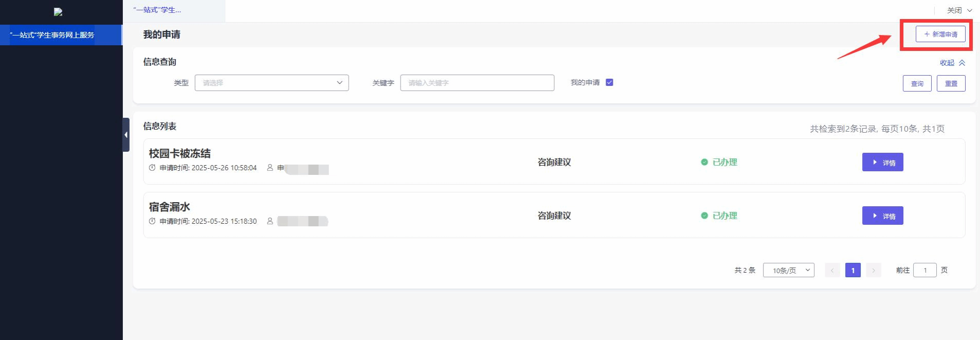Focus the 关键字 keyword input field
The width and height of the screenshot is (980, 340).
[477, 83]
